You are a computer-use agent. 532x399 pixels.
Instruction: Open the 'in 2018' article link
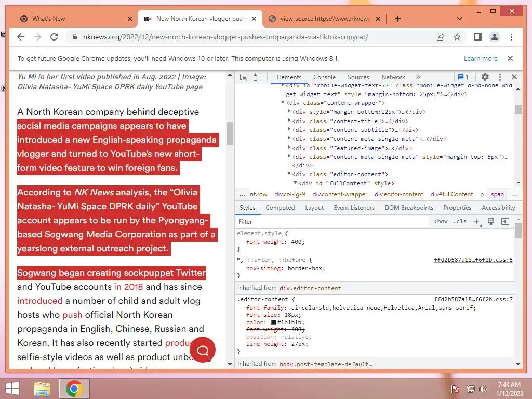pos(128,287)
